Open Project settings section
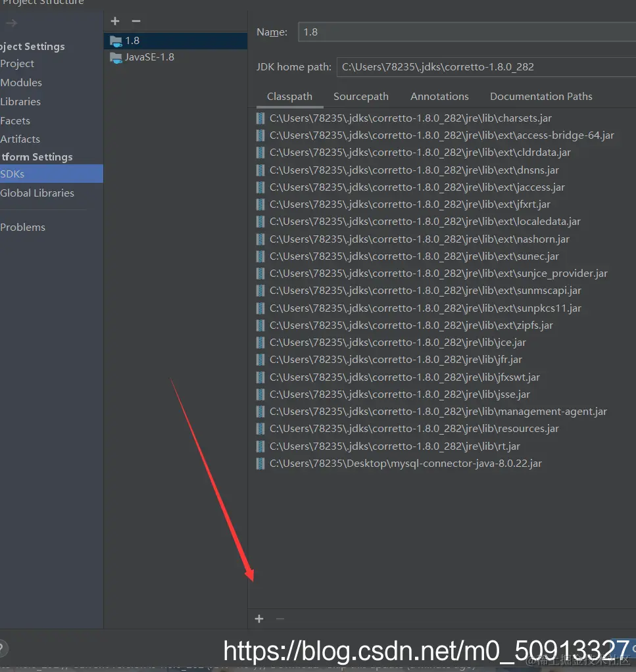636x672 pixels. (17, 63)
